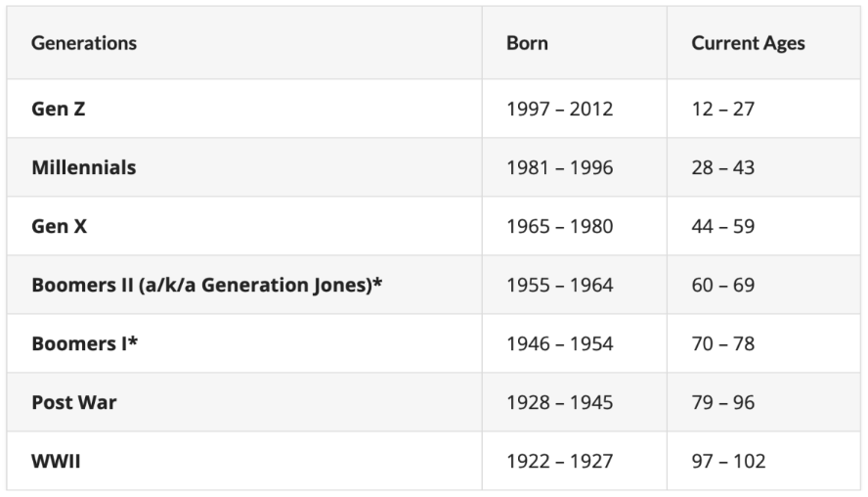Click the 1965 – 1980 born cell
The height and width of the screenshot is (497, 868).
559,226
